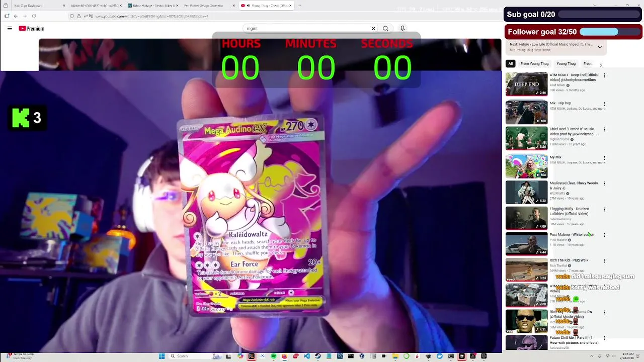
Task: Select the 'From Young Thug' filter chip
Action: pyautogui.click(x=534, y=64)
